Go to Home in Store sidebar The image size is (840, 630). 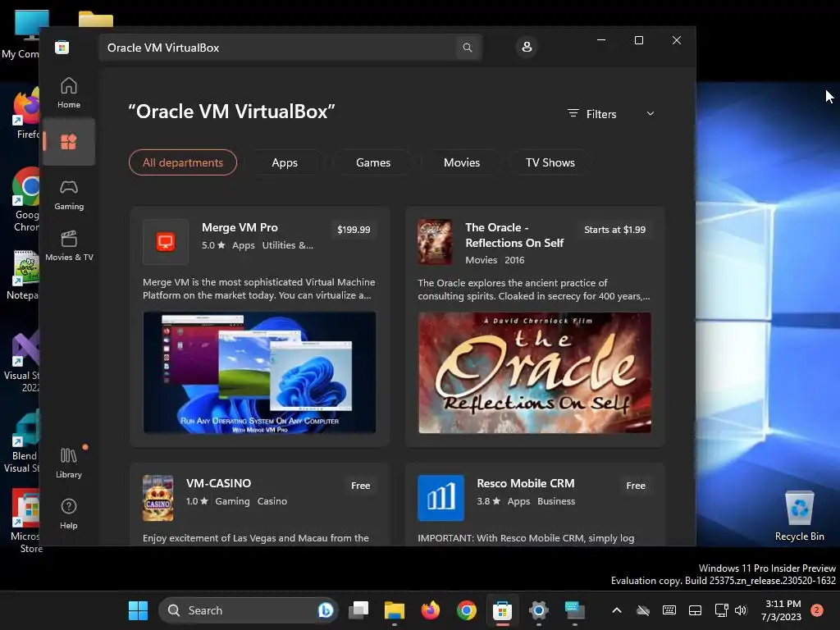coord(69,93)
